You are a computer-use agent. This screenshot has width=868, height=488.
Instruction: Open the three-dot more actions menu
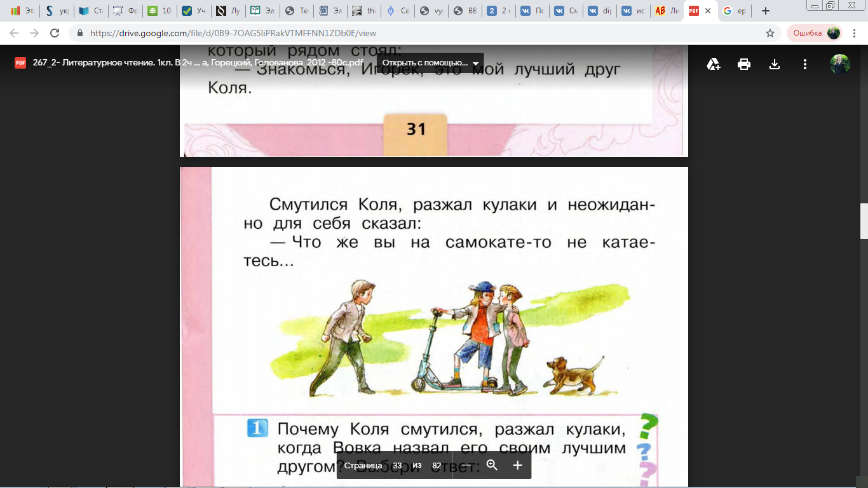pyautogui.click(x=805, y=64)
